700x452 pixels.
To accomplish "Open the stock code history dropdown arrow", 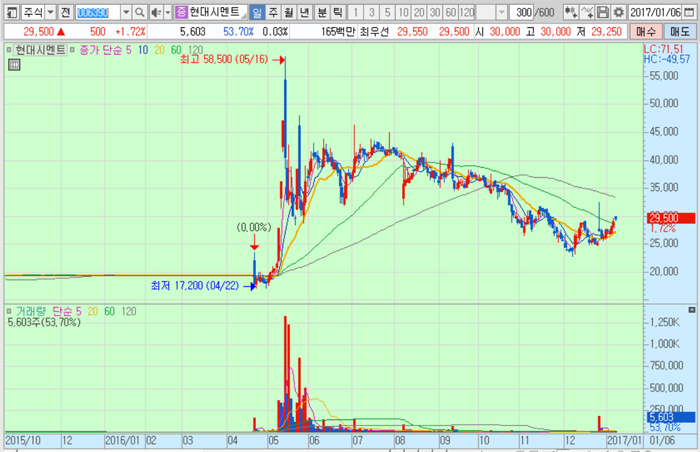I will (x=126, y=12).
